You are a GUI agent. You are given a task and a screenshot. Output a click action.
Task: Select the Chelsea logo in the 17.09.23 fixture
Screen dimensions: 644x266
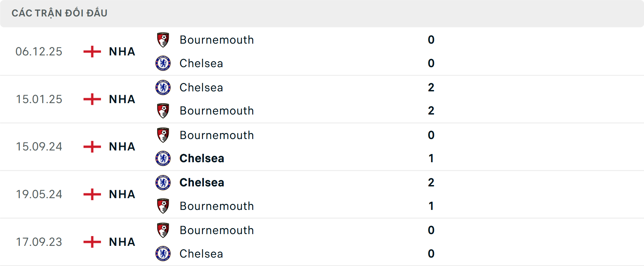tap(163, 254)
